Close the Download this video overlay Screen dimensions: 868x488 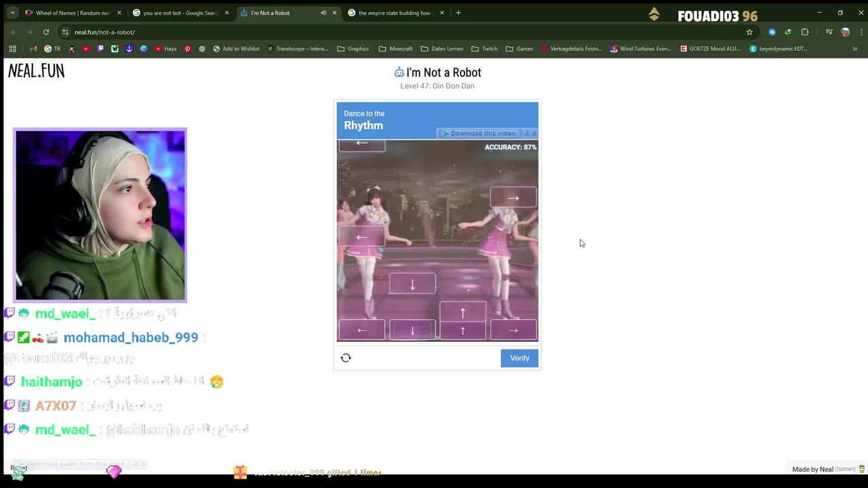pos(534,134)
